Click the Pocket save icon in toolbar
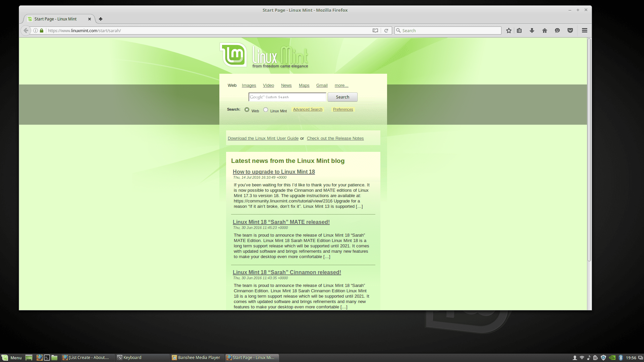The height and width of the screenshot is (362, 644). 570,31
